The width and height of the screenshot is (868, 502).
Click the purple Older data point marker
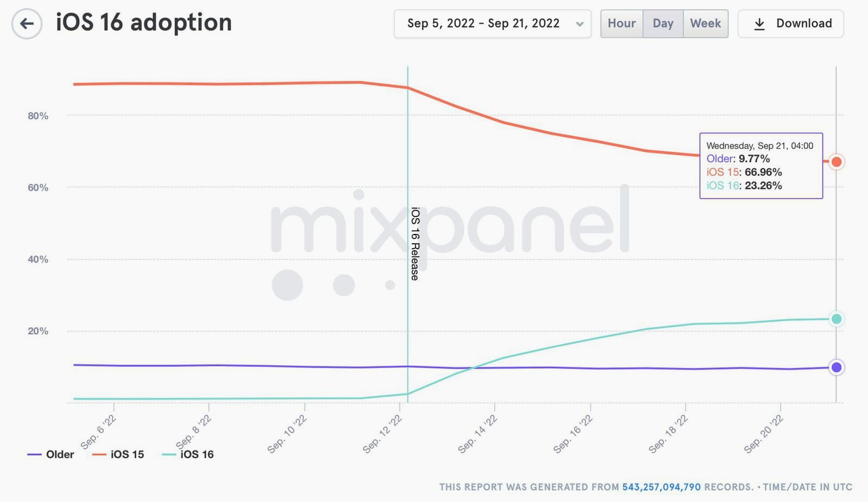[x=837, y=367]
